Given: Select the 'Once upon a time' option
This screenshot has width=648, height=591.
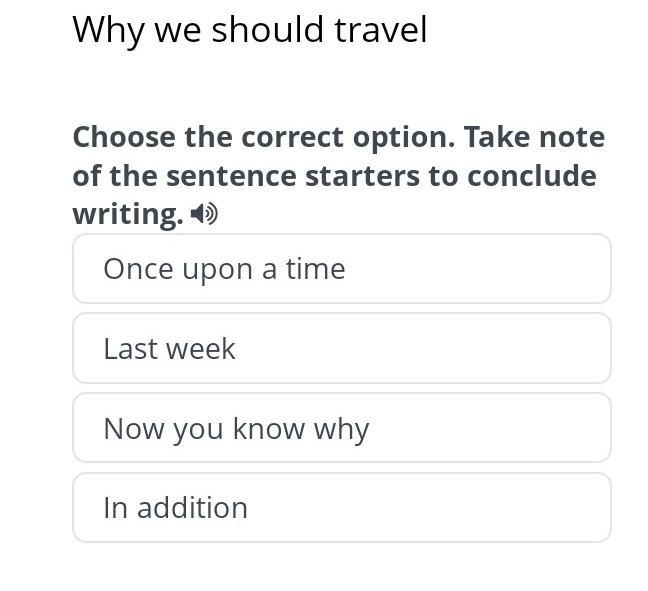Looking at the screenshot, I should coord(341,269).
